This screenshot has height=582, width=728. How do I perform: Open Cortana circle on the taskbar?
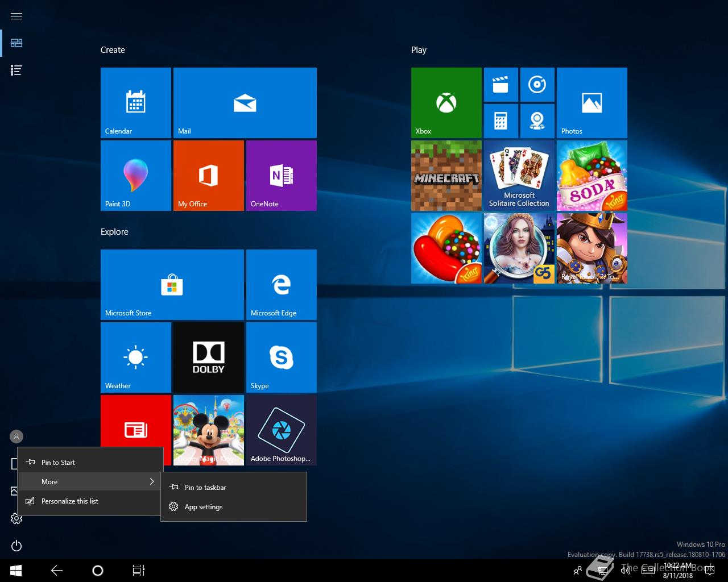(98, 571)
